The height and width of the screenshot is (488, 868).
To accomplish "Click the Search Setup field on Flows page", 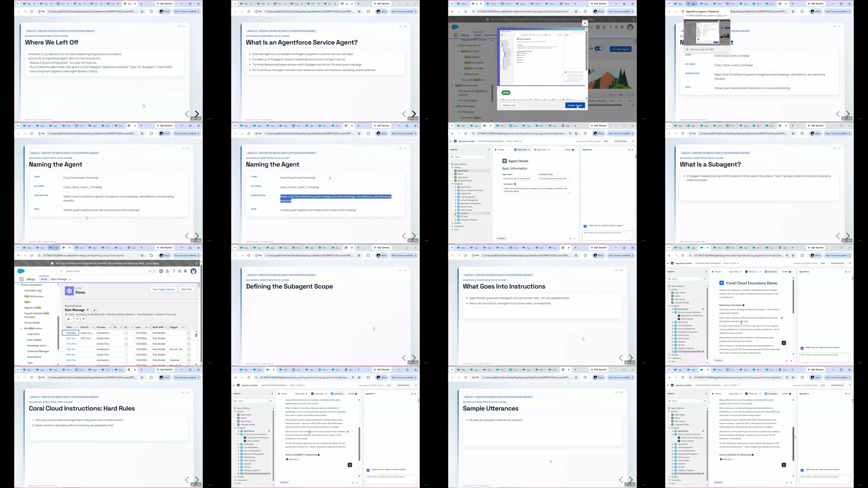I will 100,271.
